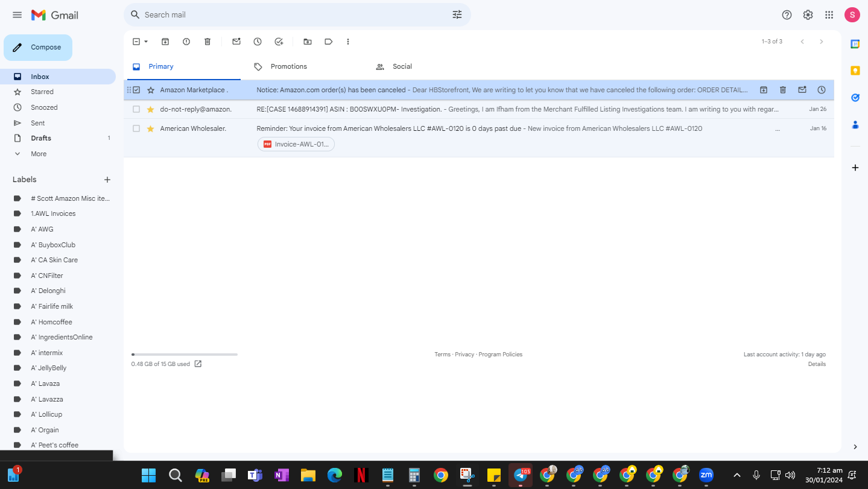
Task: Unstar the American Wholesaler email
Action: tap(151, 128)
